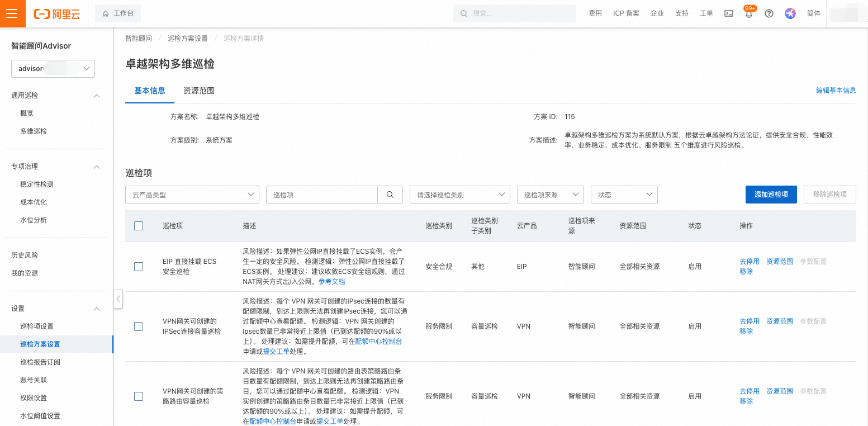This screenshot has width=868, height=426.
Task: Open the orange hamburger main menu
Action: (x=12, y=13)
